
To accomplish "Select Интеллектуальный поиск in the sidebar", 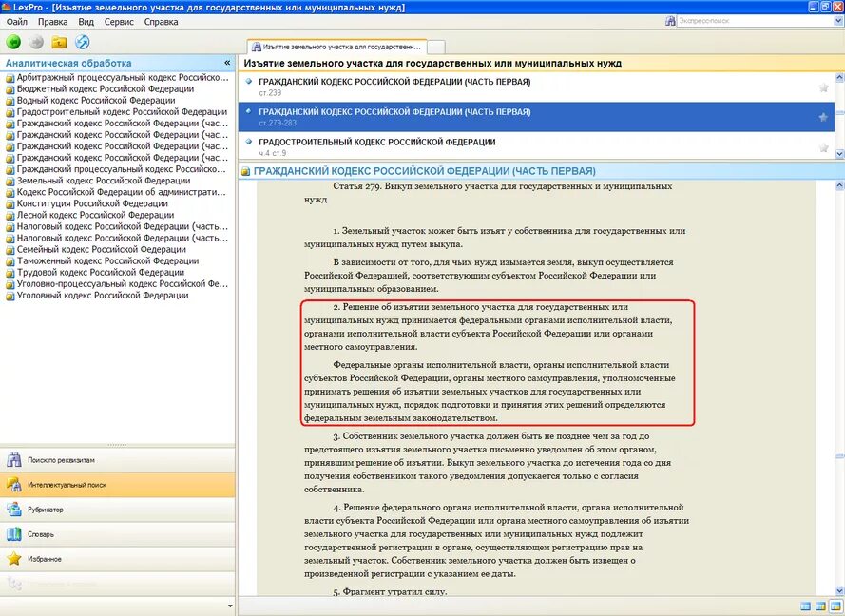I will point(118,485).
